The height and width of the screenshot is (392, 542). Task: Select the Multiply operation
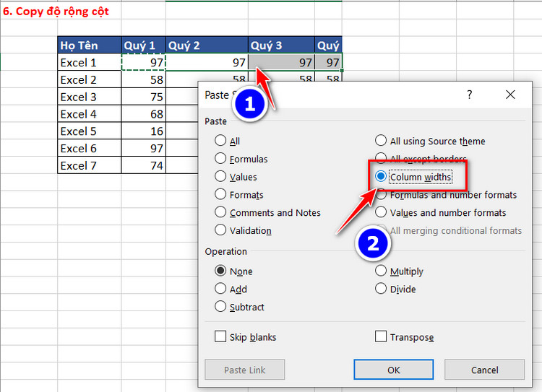coord(381,271)
